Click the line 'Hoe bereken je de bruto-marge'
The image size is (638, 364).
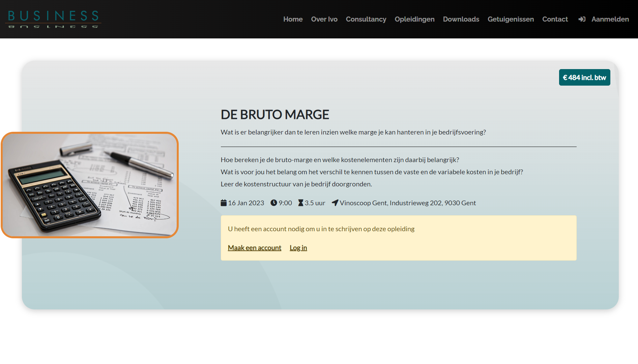point(340,160)
